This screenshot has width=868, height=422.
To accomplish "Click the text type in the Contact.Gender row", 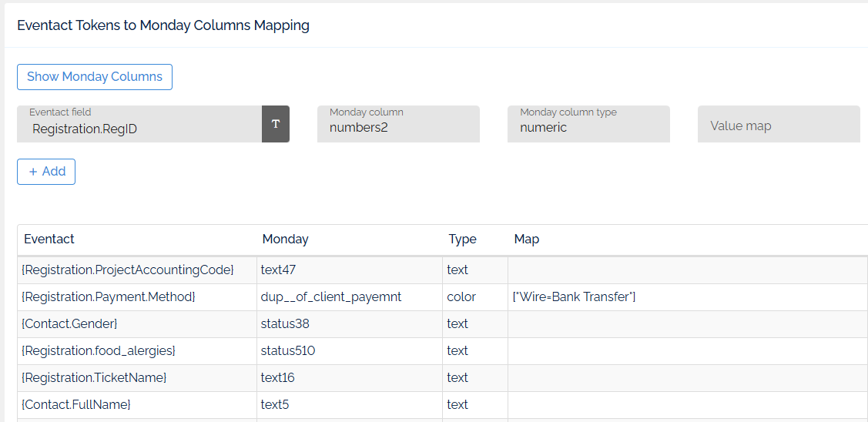I will 475,324.
